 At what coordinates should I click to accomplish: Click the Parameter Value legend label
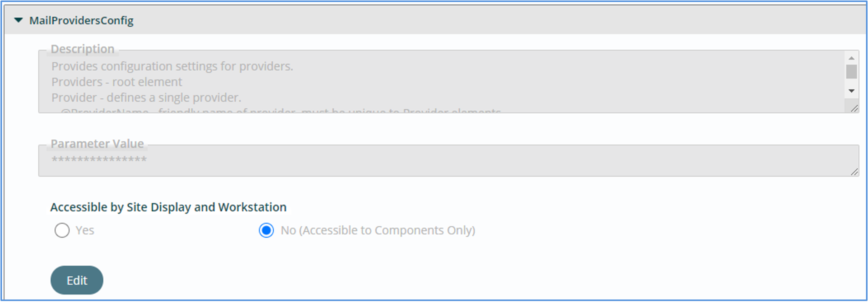(x=97, y=143)
